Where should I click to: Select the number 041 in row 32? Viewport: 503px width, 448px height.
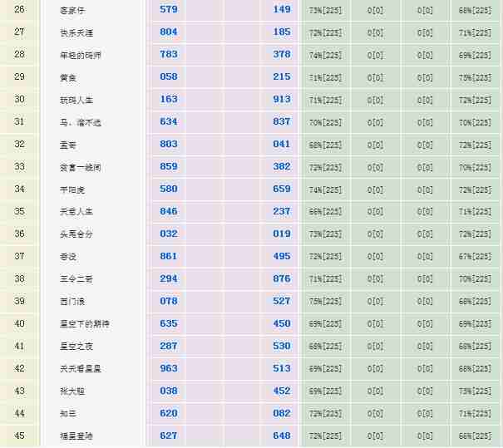coord(282,145)
